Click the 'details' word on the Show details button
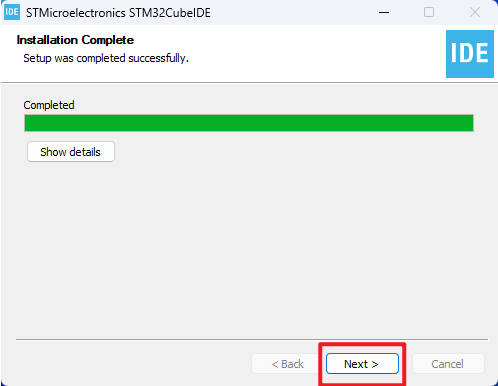The image size is (498, 386). coord(85,152)
